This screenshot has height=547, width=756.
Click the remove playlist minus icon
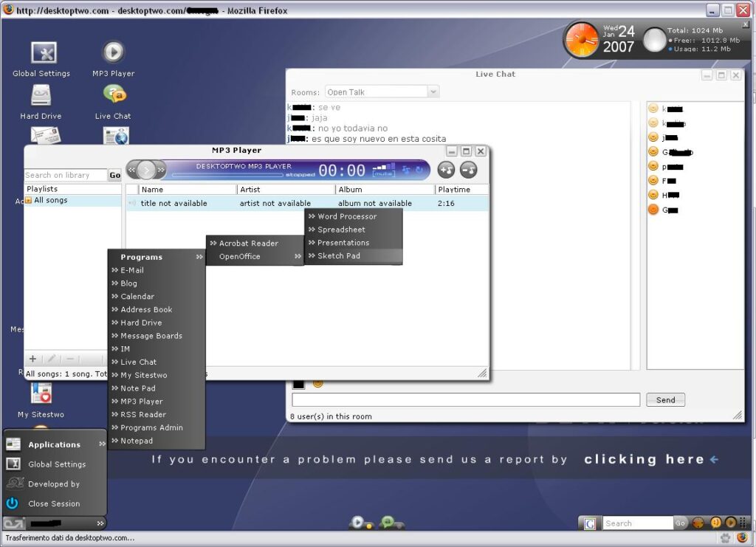coord(70,359)
